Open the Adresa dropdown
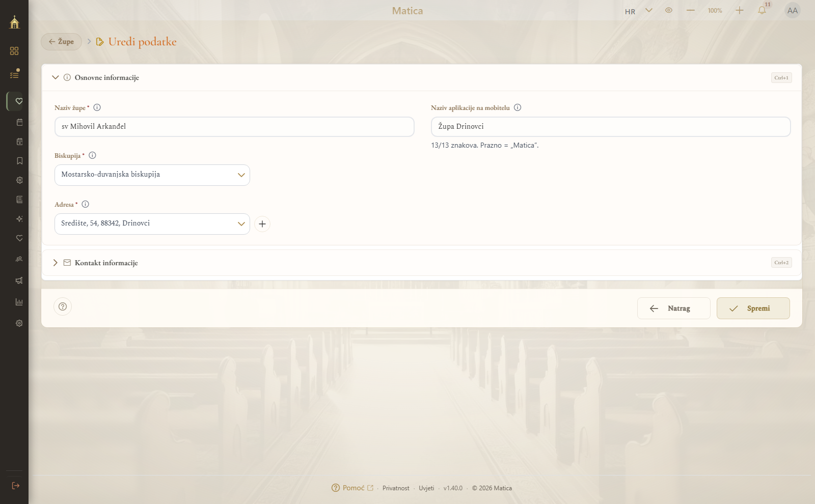Viewport: 815px width, 504px height. pyautogui.click(x=152, y=224)
